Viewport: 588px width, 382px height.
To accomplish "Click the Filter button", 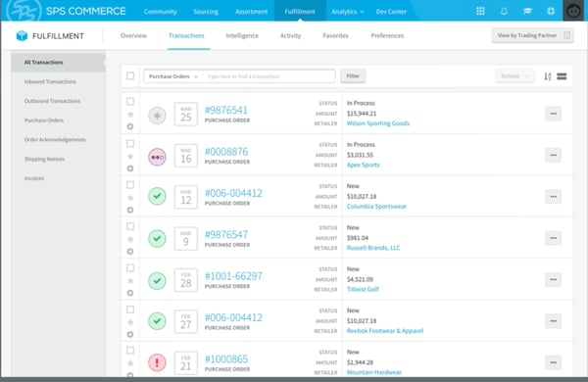I will (353, 76).
